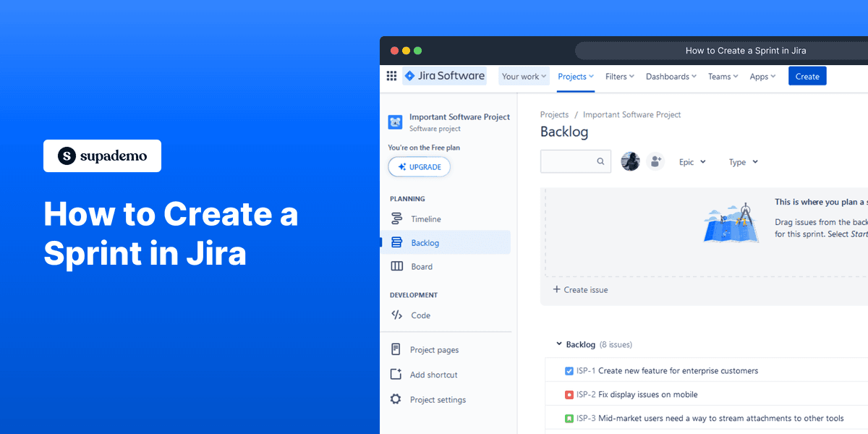The height and width of the screenshot is (434, 868).
Task: Toggle assignee filtering by clicking the user avatar
Action: pos(630,161)
